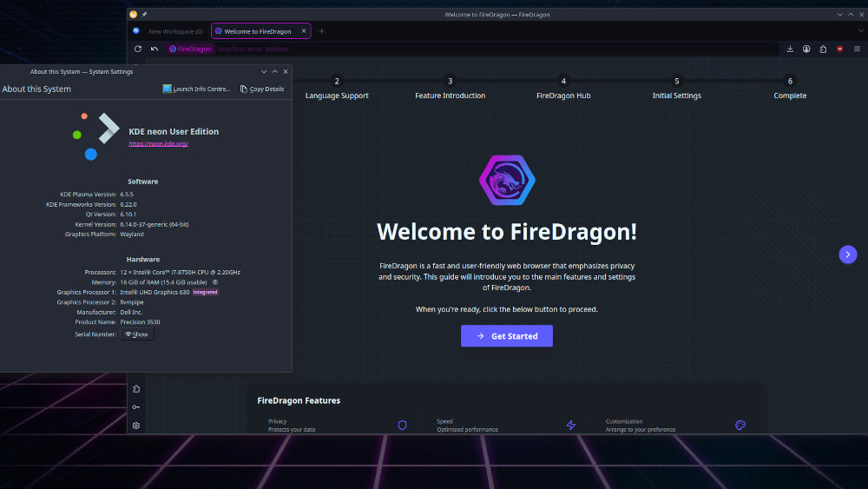Screen dimensions: 868x489
Task: Reload the page with the refresh icon
Action: pyautogui.click(x=138, y=49)
